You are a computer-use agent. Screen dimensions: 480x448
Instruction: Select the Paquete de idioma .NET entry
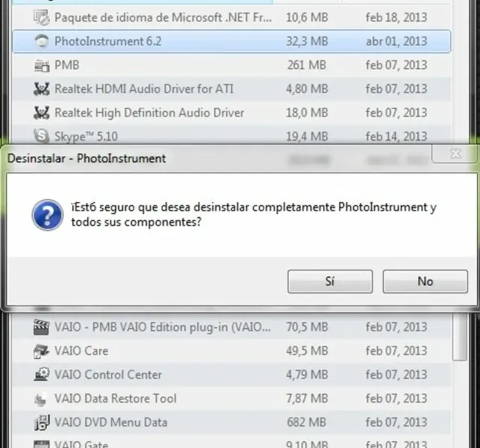[160, 18]
